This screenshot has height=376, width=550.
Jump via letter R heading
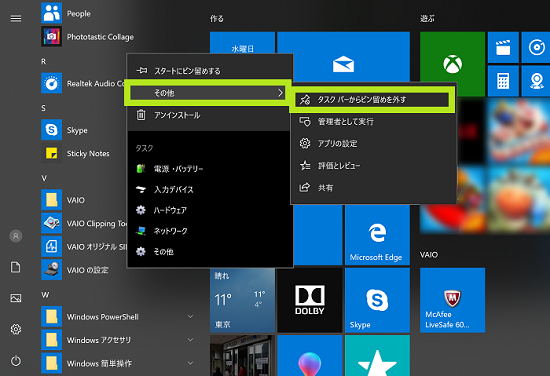point(43,61)
